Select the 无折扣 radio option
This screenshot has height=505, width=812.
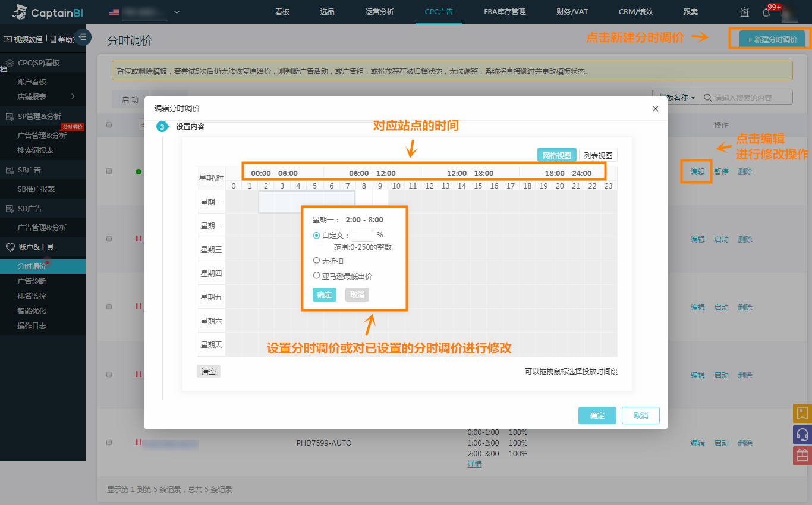(316, 261)
